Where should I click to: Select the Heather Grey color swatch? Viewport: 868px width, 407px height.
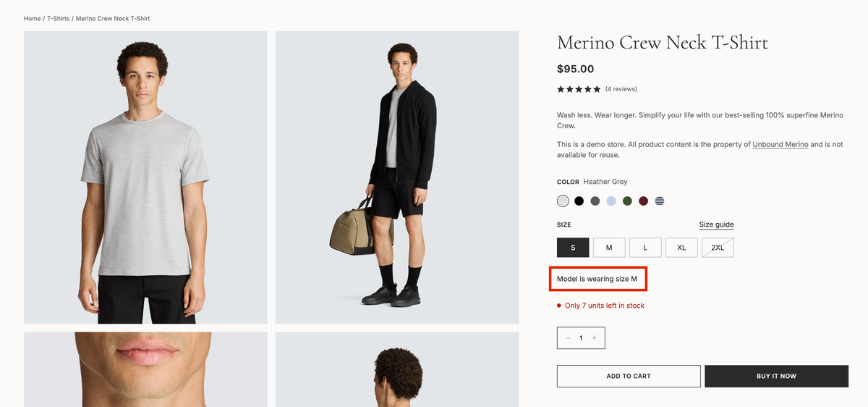click(563, 201)
